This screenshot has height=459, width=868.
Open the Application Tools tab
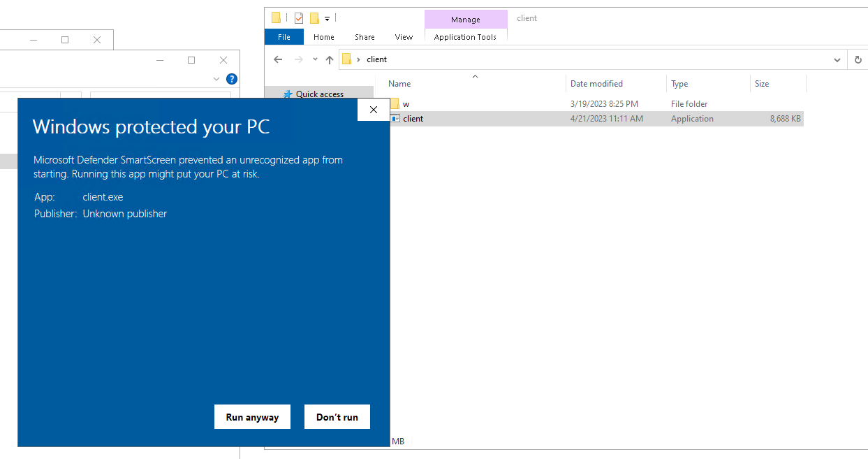click(x=466, y=37)
